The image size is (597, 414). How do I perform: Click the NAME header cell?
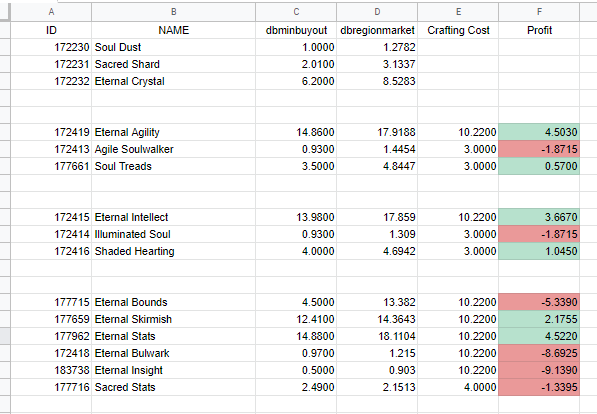pyautogui.click(x=173, y=30)
